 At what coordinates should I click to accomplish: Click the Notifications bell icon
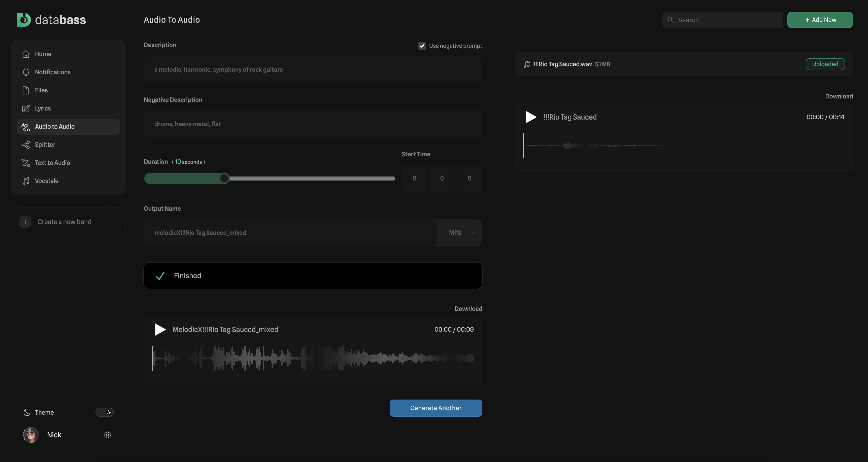[26, 72]
